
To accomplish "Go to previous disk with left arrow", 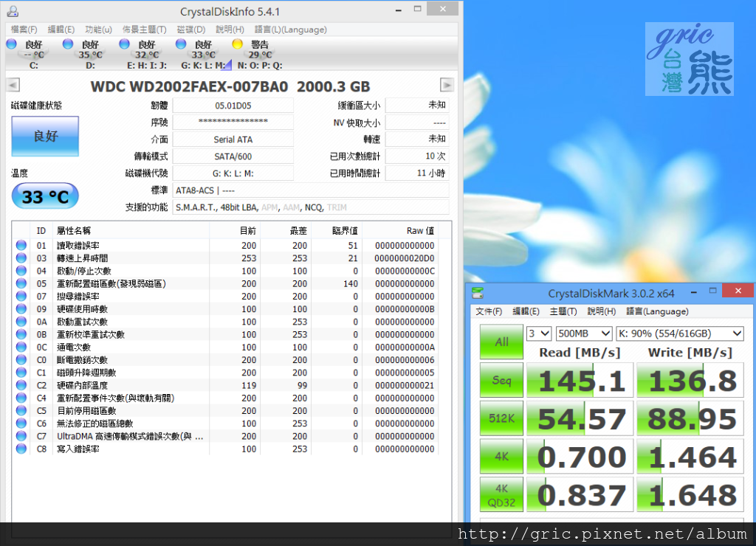I will pos(13,86).
